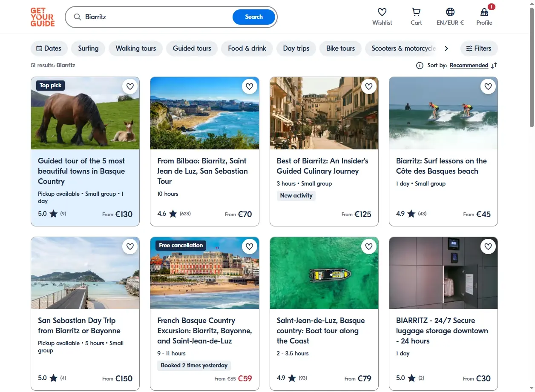Screen dimensions: 535x392
Task: Click the Top pick badge
Action: coord(51,86)
